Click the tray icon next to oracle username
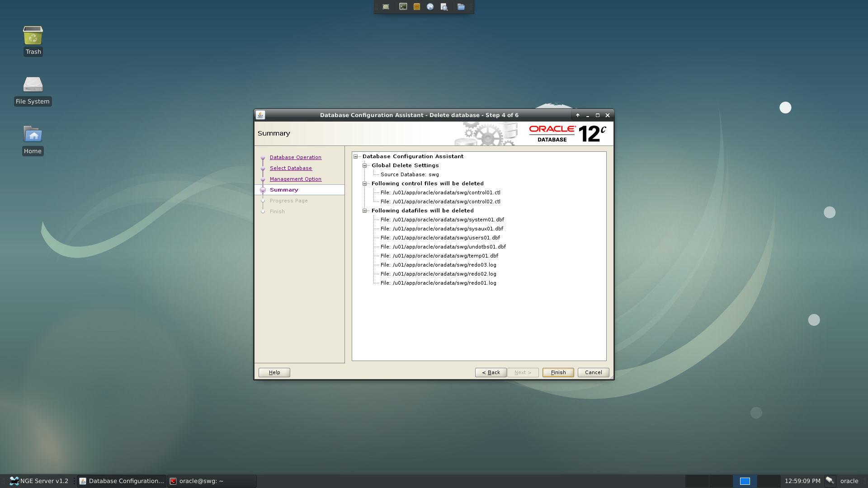This screenshot has width=868, height=488. [830, 481]
